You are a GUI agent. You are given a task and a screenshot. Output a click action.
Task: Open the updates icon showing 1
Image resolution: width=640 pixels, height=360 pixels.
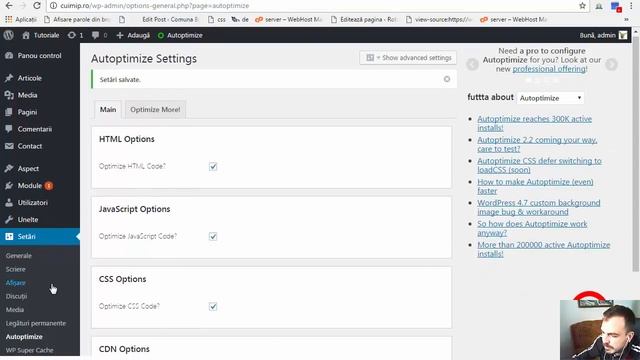tap(72, 35)
